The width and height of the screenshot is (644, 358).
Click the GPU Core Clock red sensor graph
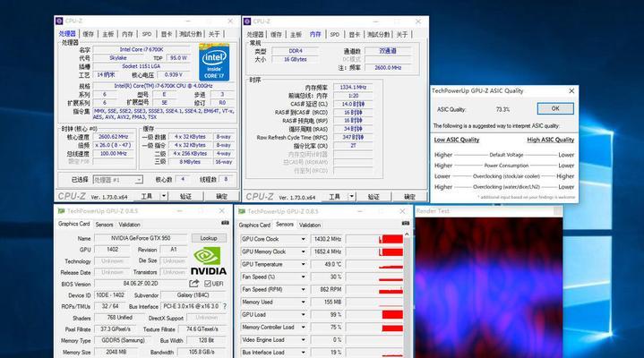coord(374,239)
